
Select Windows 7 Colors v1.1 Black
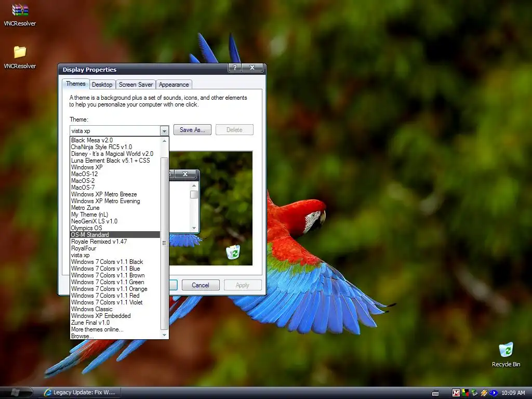115,262
